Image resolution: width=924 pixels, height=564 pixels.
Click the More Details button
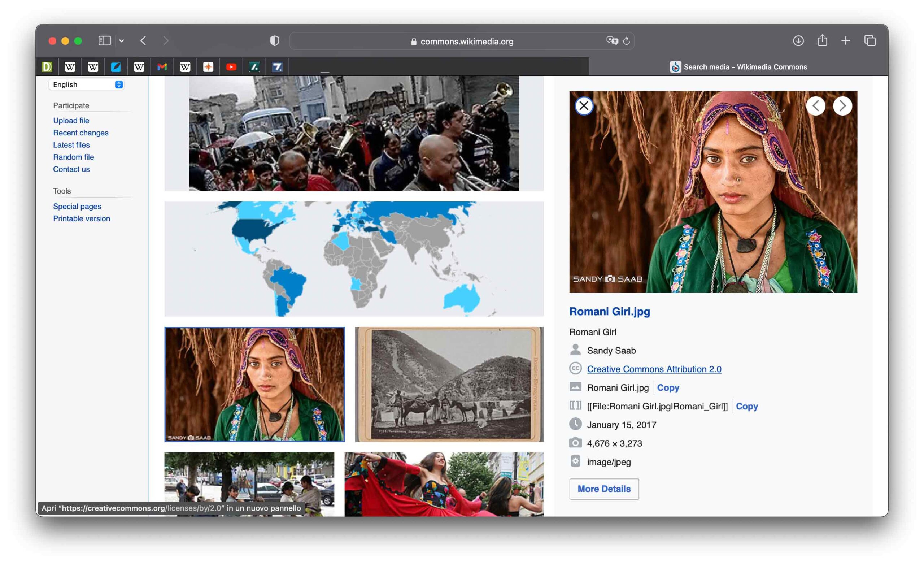click(604, 489)
